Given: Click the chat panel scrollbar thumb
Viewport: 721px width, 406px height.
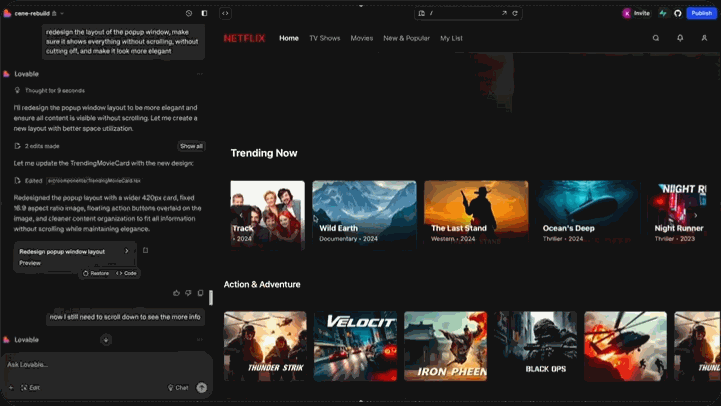Looking at the screenshot, I should coord(211,297).
